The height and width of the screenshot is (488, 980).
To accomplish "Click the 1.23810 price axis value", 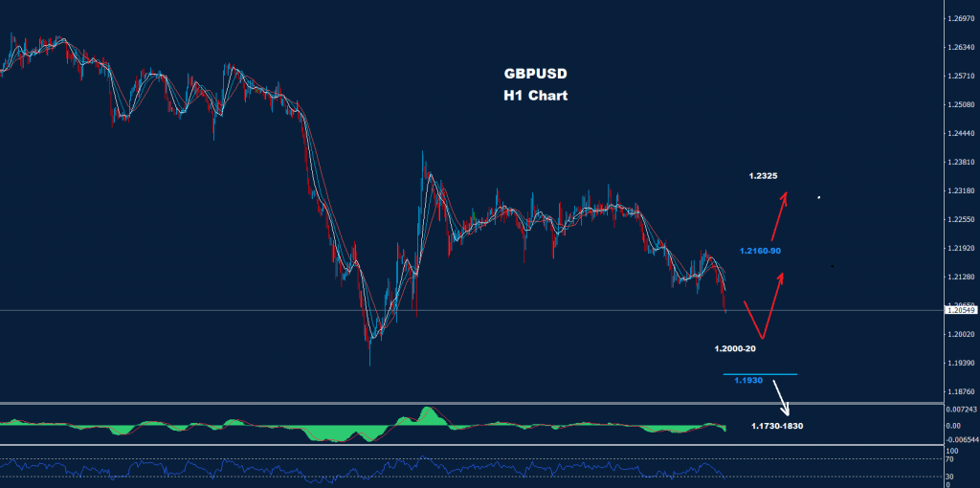I will pyautogui.click(x=961, y=163).
